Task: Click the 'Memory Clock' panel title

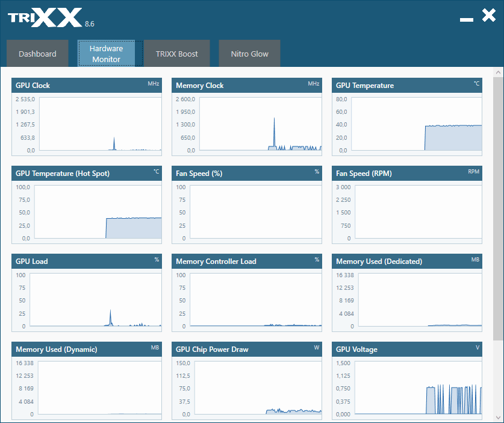Action: 199,85
